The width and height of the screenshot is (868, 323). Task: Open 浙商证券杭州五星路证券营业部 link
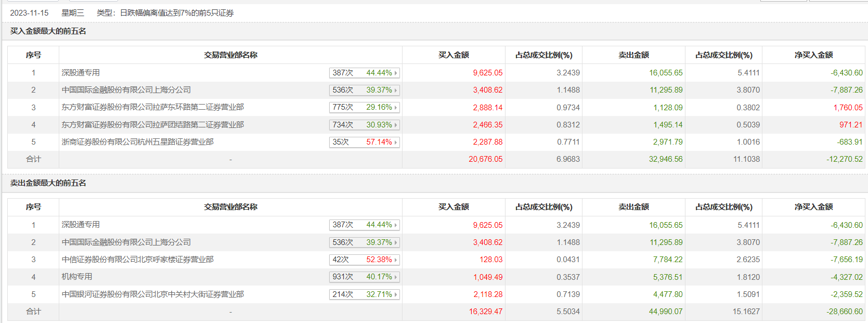pyautogui.click(x=137, y=142)
